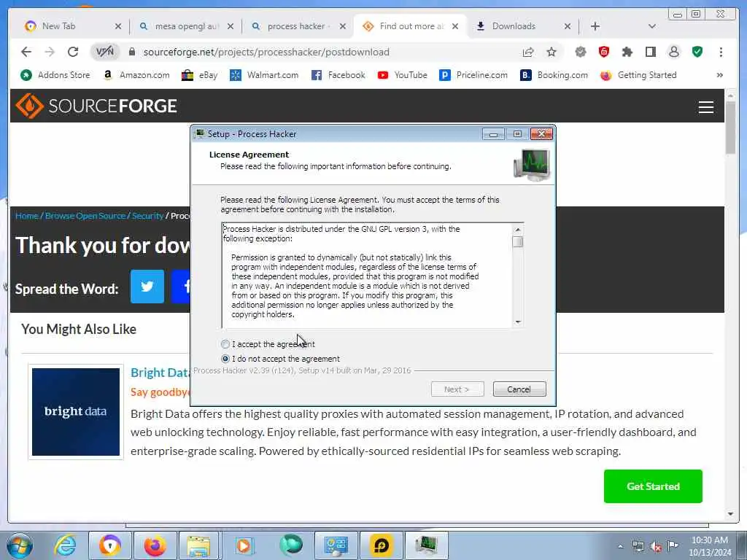Open the green shield security icon

(697, 52)
